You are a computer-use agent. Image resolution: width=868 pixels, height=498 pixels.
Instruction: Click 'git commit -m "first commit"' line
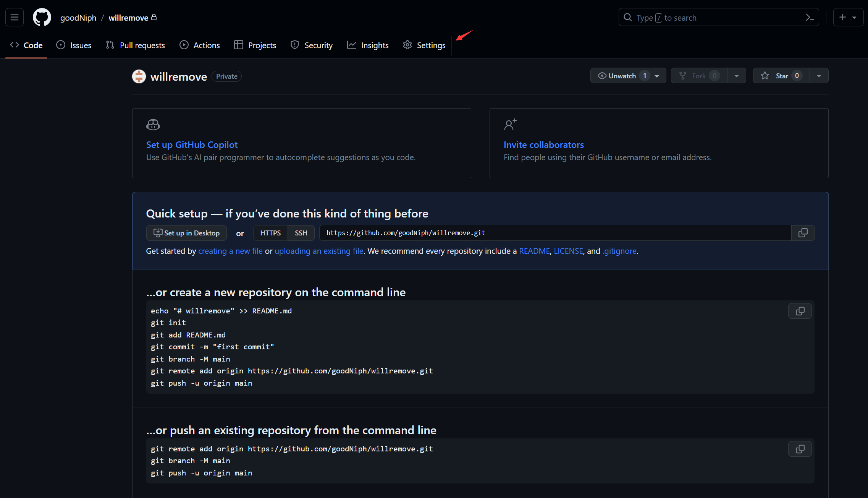pyautogui.click(x=212, y=347)
